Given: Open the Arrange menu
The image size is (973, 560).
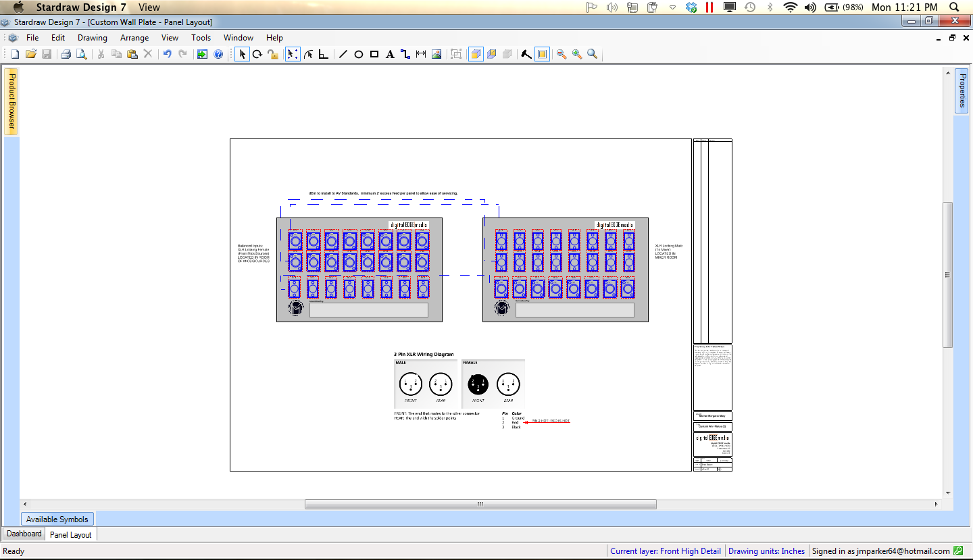Looking at the screenshot, I should 134,38.
